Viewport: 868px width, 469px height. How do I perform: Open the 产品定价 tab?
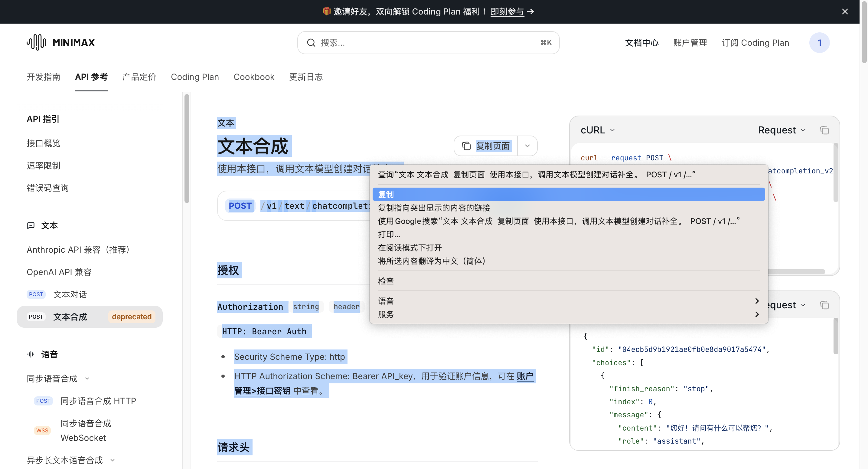click(x=139, y=77)
